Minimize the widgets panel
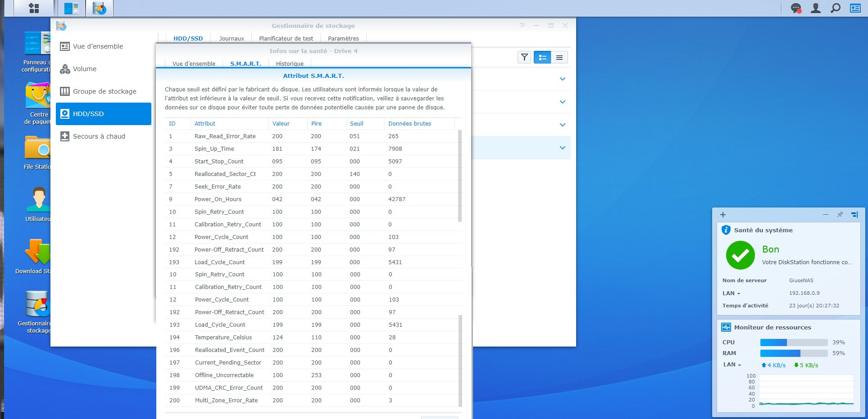Screen dimensions: 868x419 826,215
